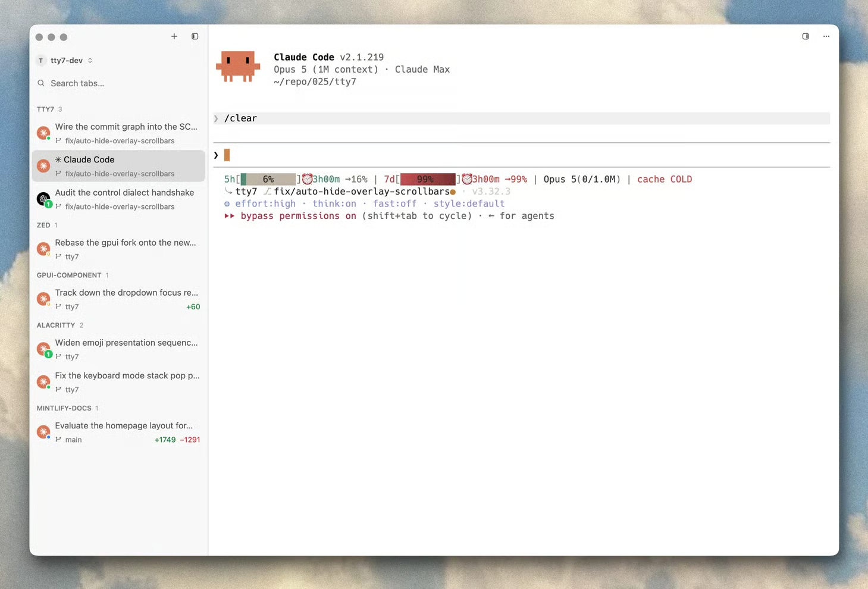Click the 'bypass permissions on' text
Image resolution: width=868 pixels, height=589 pixels.
coord(299,216)
